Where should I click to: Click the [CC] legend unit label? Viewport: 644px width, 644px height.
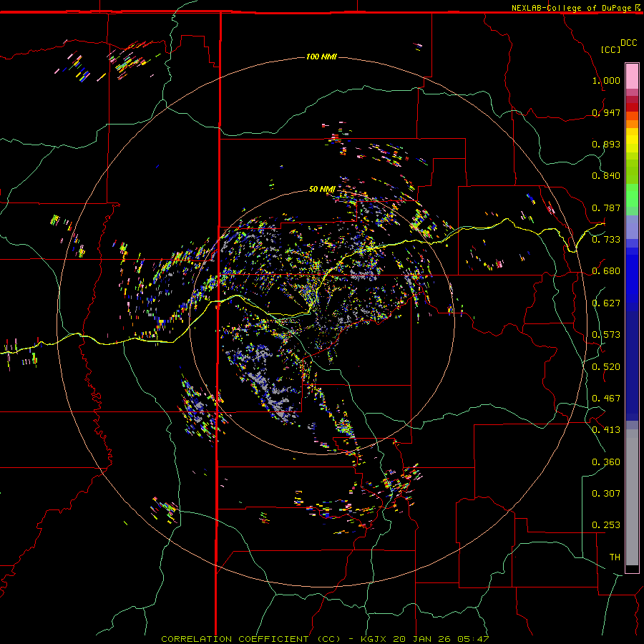(x=610, y=49)
